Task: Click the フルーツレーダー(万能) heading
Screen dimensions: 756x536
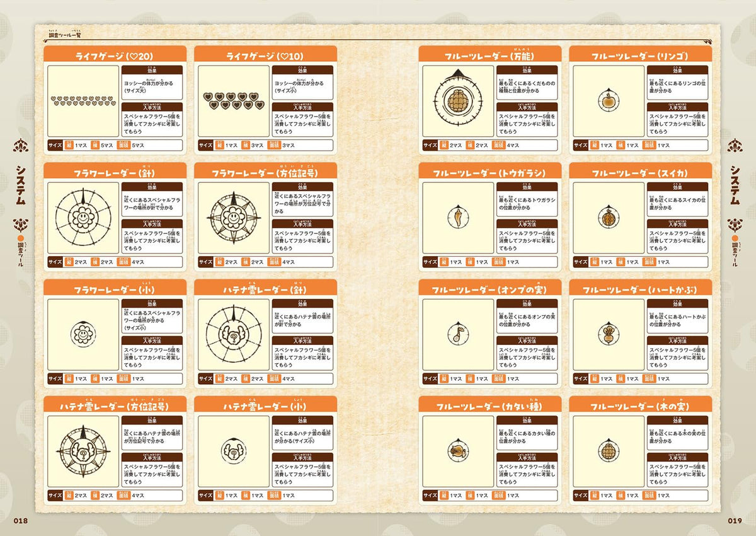Action: (x=490, y=55)
